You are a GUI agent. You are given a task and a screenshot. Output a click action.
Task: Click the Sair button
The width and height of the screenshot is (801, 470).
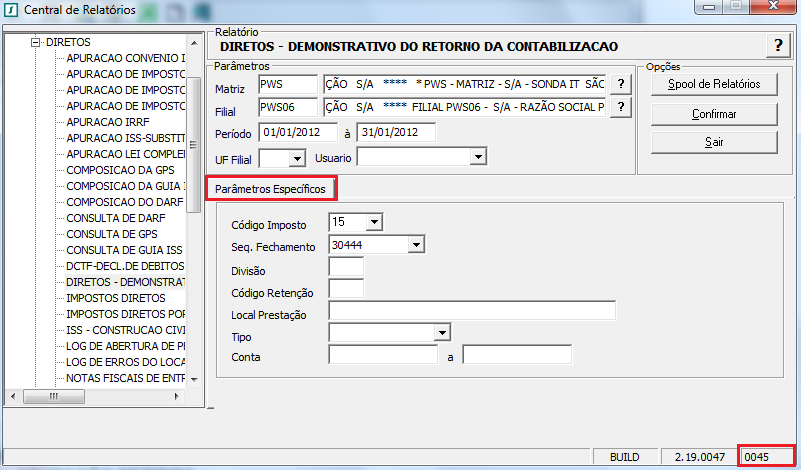(714, 141)
